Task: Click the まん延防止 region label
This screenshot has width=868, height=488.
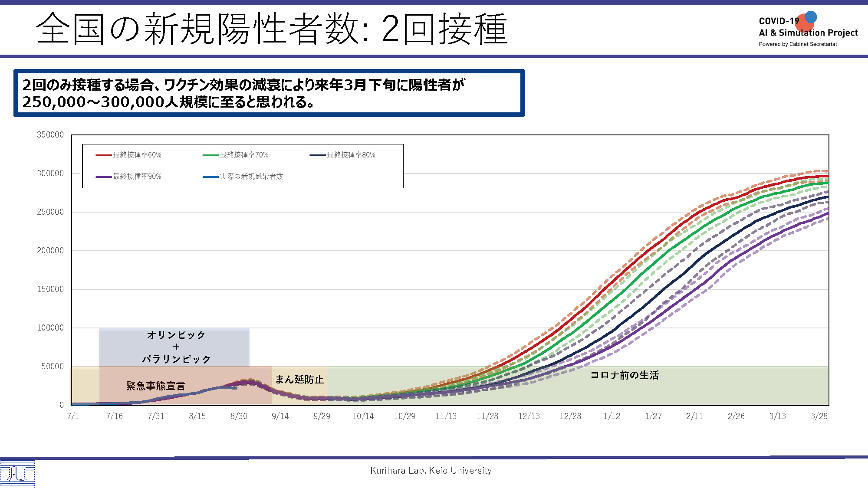Action: point(299,380)
